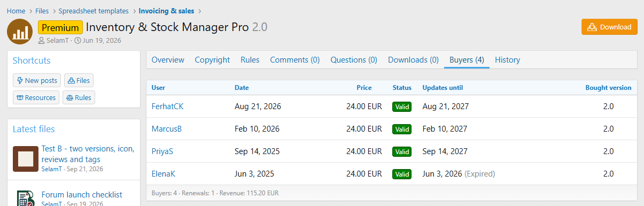Open buyer ElenaK profile
This screenshot has width=644, height=206.
point(164,174)
